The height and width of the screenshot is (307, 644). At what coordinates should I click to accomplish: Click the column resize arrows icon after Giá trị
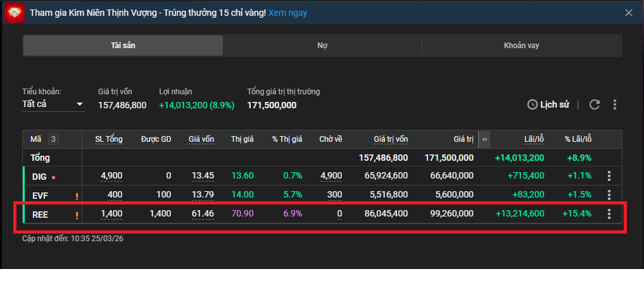click(x=484, y=139)
